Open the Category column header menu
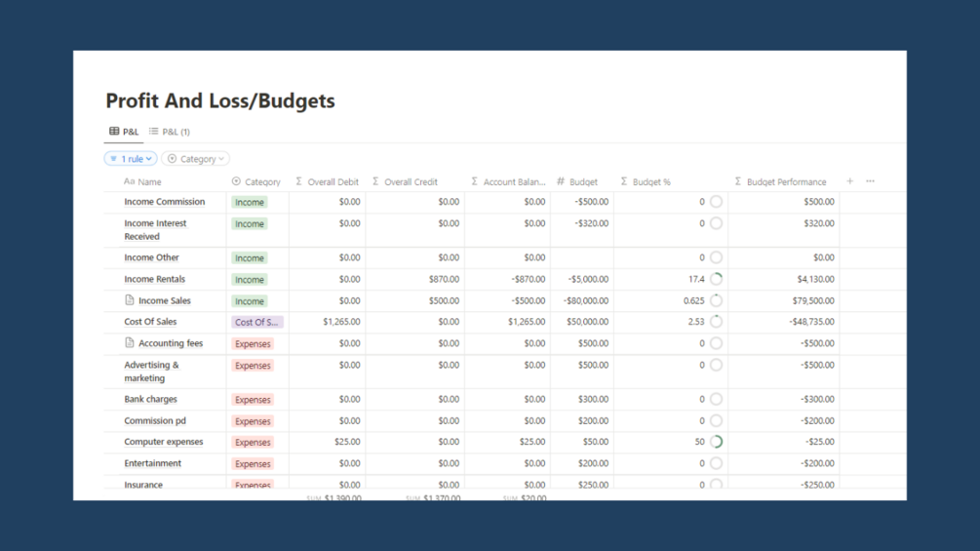 256,181
